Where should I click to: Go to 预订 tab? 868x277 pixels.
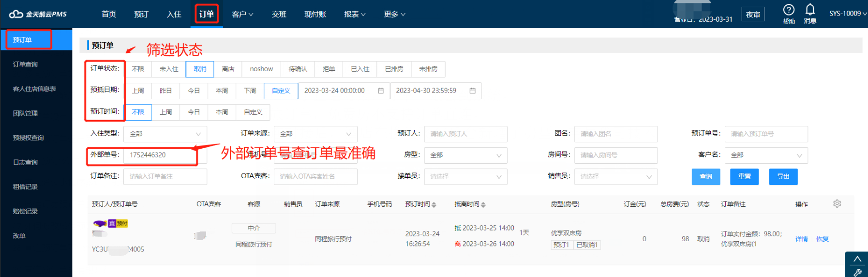click(x=141, y=14)
